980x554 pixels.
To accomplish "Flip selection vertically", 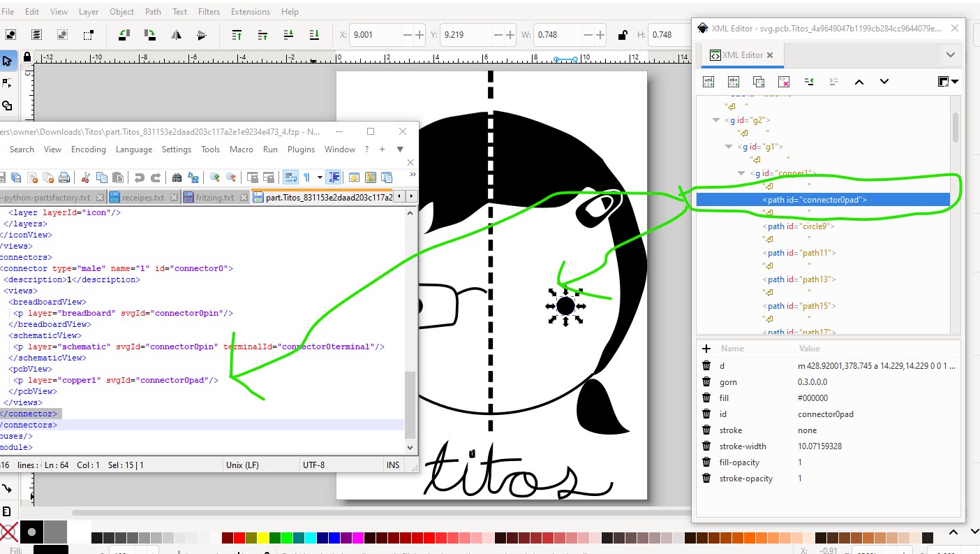I will click(202, 34).
